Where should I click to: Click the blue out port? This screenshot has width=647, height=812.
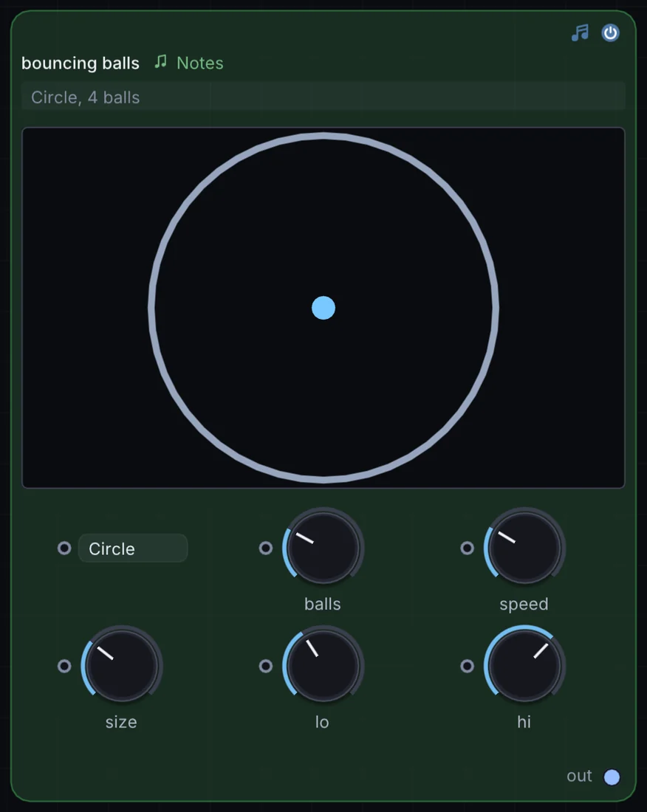[612, 777]
